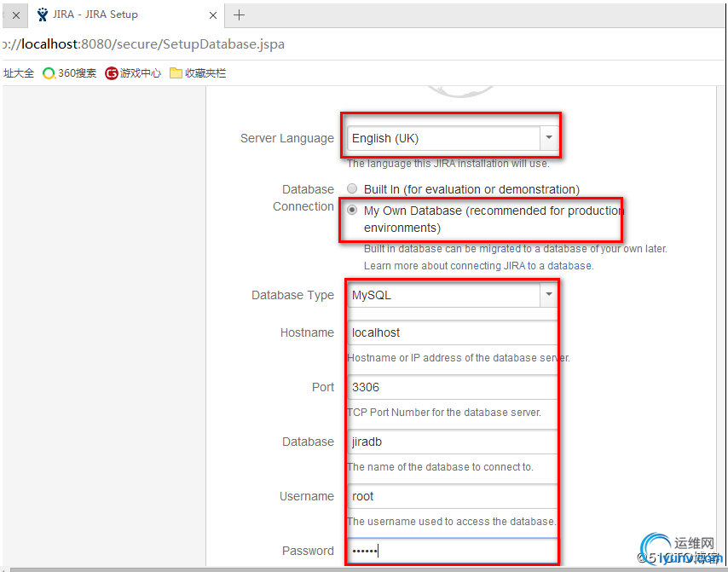This screenshot has width=728, height=572.
Task: Click the Username label
Action: click(306, 496)
